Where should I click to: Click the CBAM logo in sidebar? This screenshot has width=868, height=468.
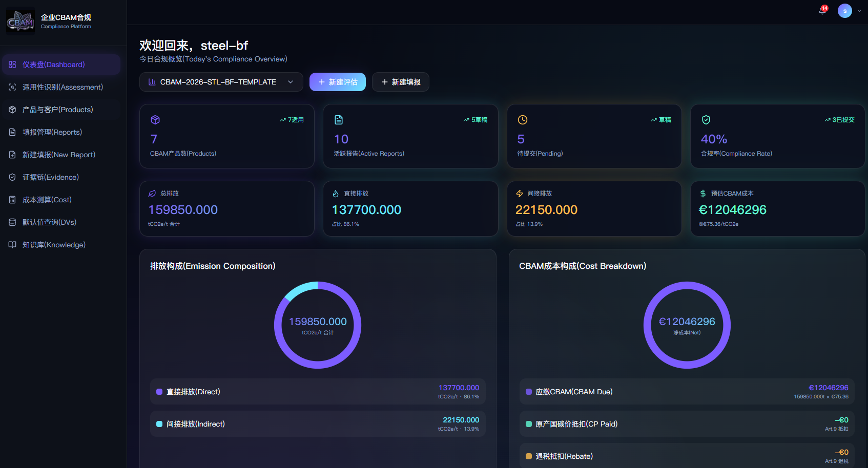(x=20, y=21)
